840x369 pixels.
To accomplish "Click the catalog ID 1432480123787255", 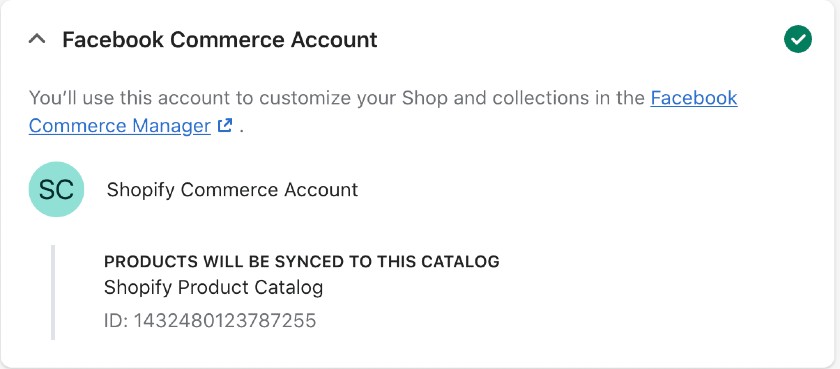I will click(225, 320).
